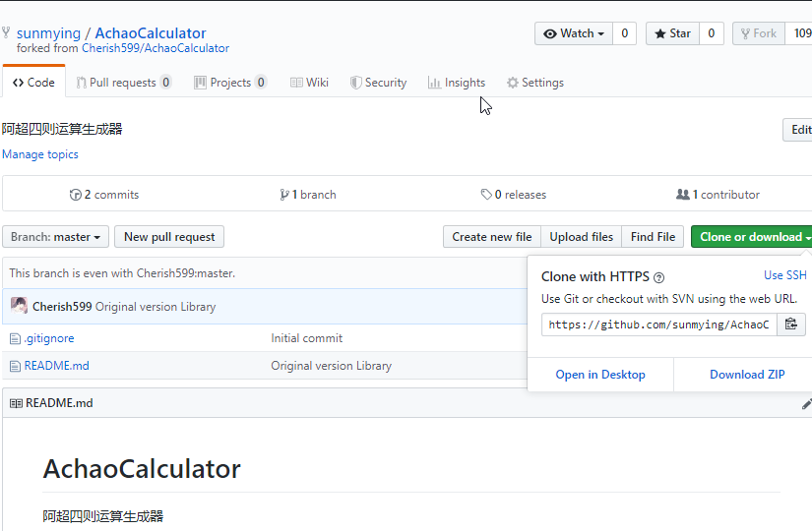Open the Branch: master selector
Screen dimensions: 812x531
point(55,237)
